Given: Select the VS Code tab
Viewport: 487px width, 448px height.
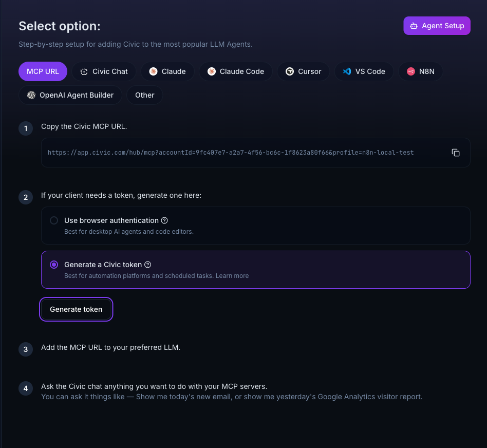Looking at the screenshot, I should pos(364,71).
